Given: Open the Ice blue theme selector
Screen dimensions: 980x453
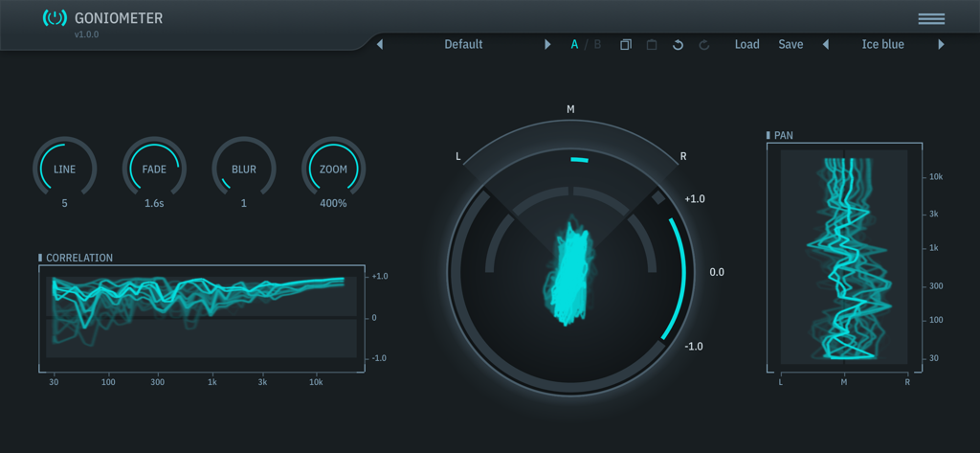Looking at the screenshot, I should point(882,45).
